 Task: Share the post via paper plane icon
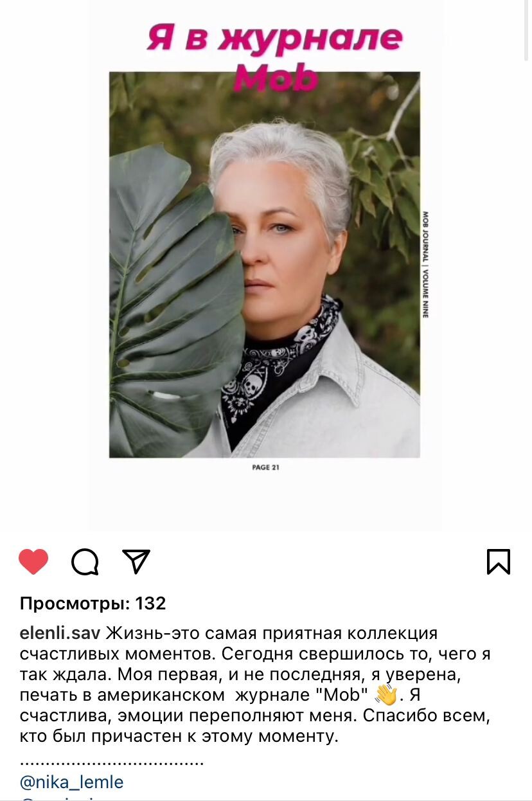[136, 561]
